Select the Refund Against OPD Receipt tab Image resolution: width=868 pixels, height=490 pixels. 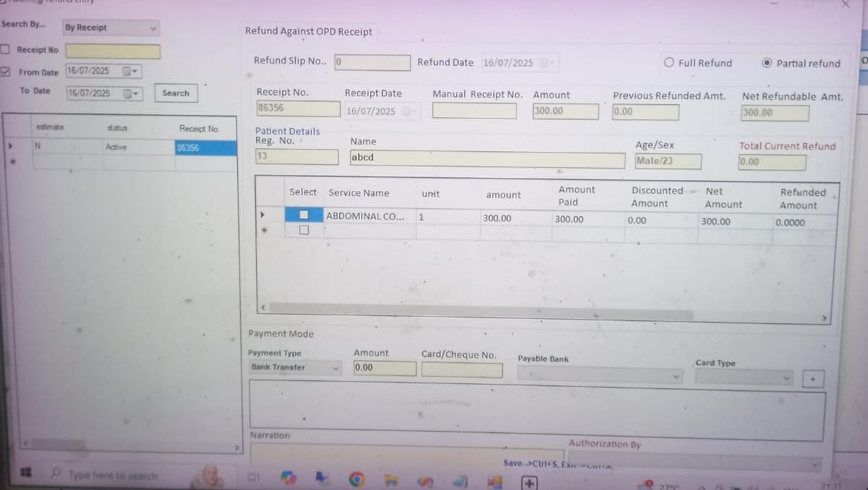coord(309,31)
